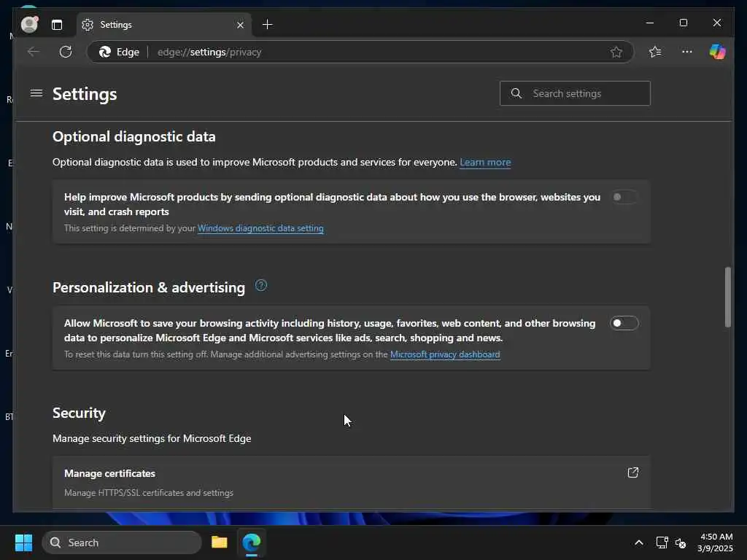The width and height of the screenshot is (747, 560).
Task: Open Learn more about optional diagnostic data
Action: tap(485, 163)
